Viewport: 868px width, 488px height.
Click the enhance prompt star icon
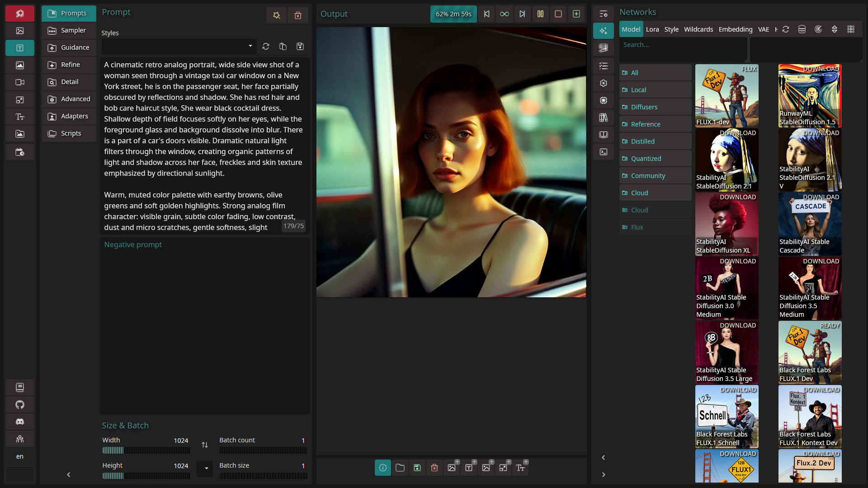[277, 15]
